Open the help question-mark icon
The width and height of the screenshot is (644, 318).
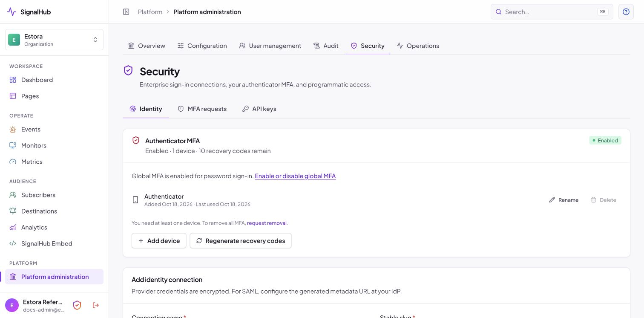[x=626, y=12]
